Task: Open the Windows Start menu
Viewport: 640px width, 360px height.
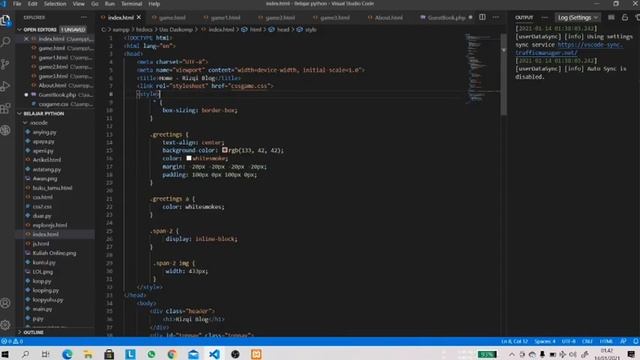Action: pyautogui.click(x=5, y=354)
